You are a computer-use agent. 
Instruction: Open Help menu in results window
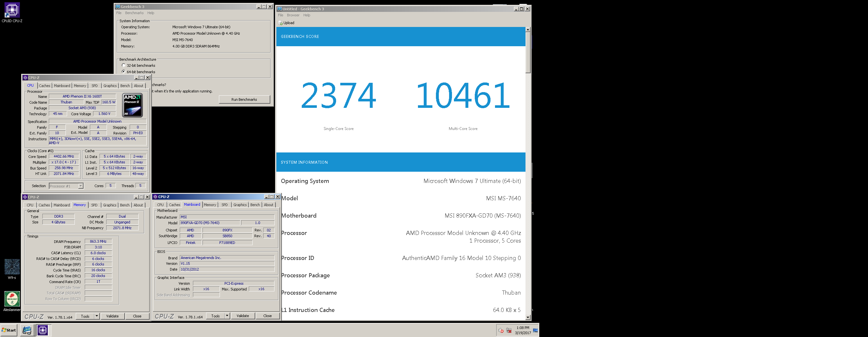(307, 15)
